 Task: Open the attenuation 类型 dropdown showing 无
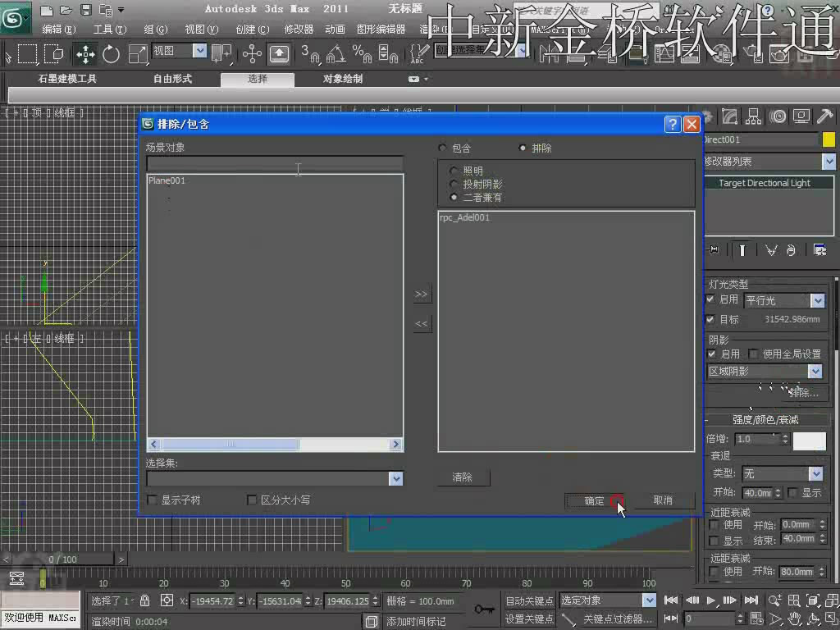pos(815,473)
